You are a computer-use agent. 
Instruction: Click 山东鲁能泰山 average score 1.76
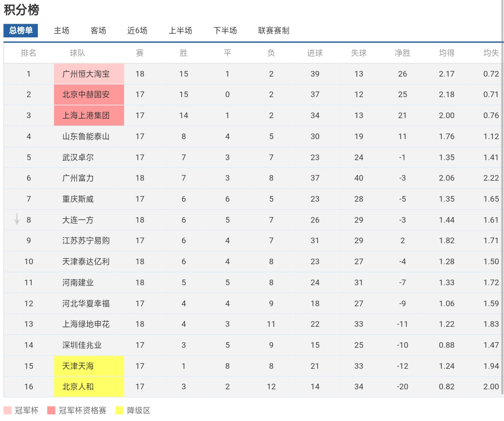click(447, 136)
